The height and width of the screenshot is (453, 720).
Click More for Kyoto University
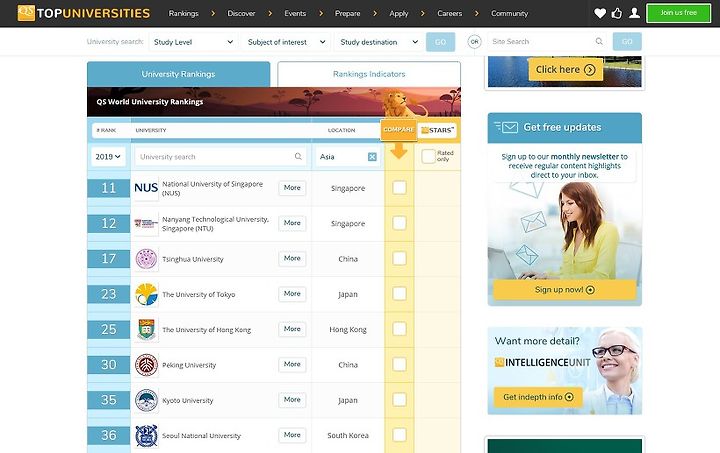(292, 400)
